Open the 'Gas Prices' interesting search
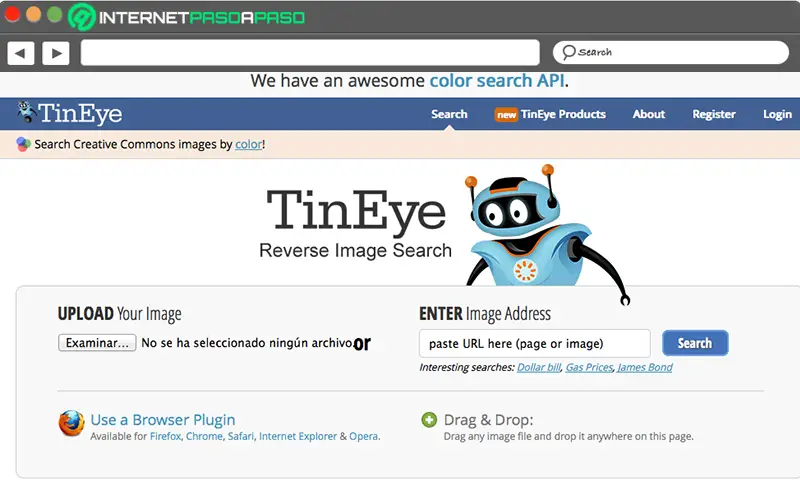Screen dimensions: 800x500 tap(589, 367)
